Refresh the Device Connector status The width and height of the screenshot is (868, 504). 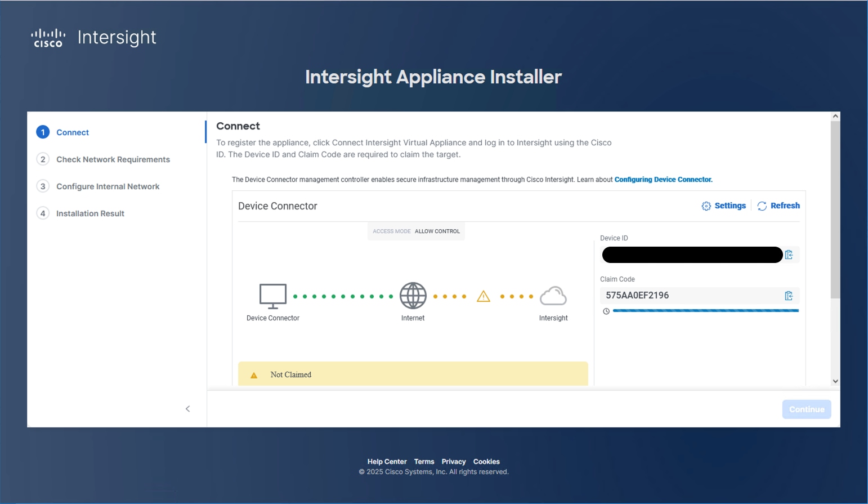pyautogui.click(x=778, y=206)
